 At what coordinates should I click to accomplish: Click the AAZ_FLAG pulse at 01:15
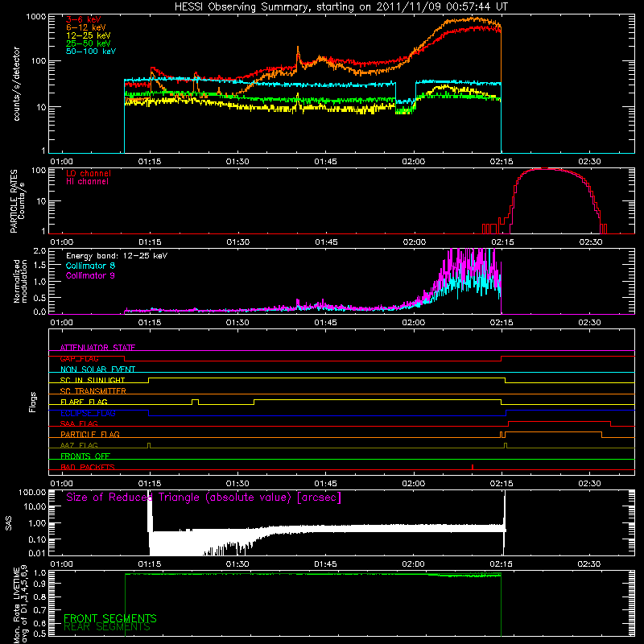point(149,445)
